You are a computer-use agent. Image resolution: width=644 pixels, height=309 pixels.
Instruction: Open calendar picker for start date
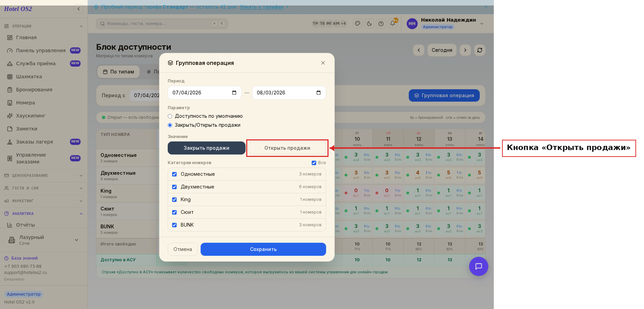(234, 93)
